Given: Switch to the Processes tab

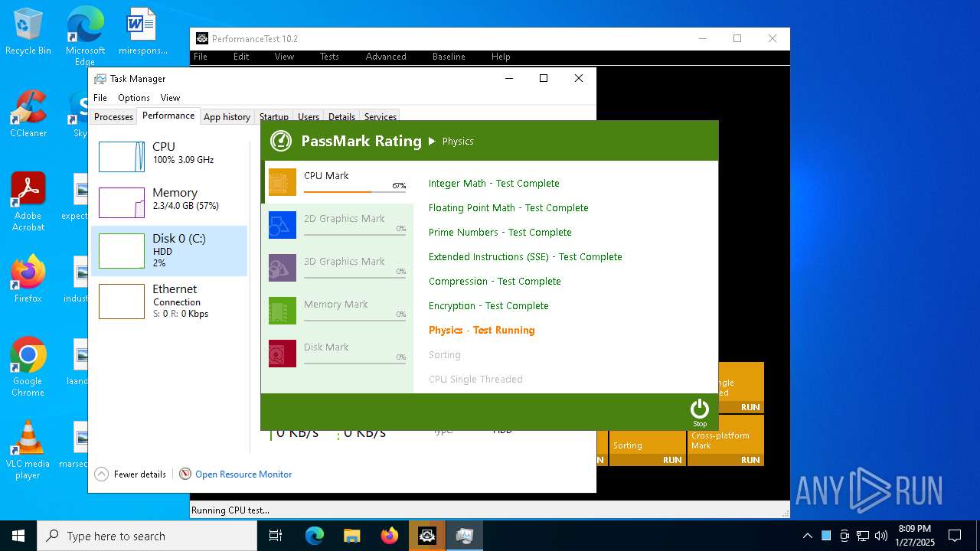Looking at the screenshot, I should 113,117.
